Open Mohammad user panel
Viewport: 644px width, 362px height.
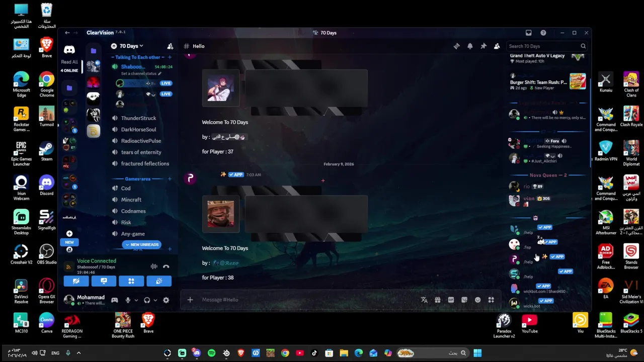(x=86, y=300)
